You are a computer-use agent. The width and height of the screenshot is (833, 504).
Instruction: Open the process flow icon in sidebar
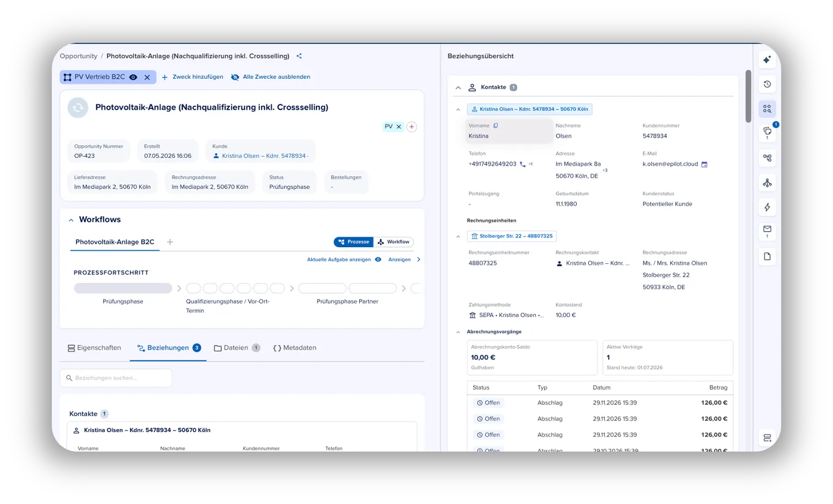point(767,158)
